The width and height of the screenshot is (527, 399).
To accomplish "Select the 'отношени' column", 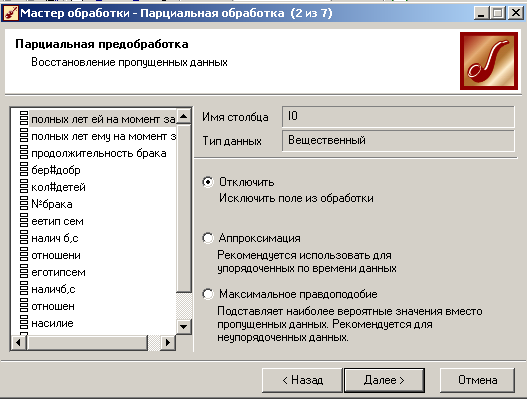I will pos(56,255).
